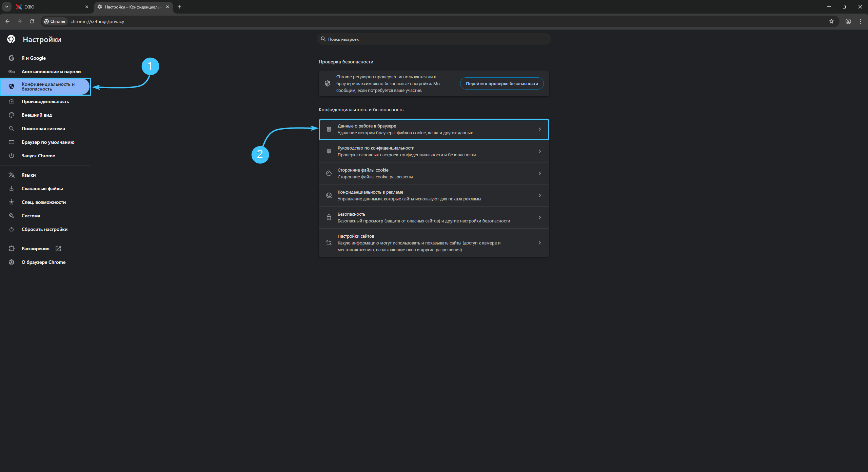
Task: Open the profile avatar icon in toolbar
Action: [848, 21]
